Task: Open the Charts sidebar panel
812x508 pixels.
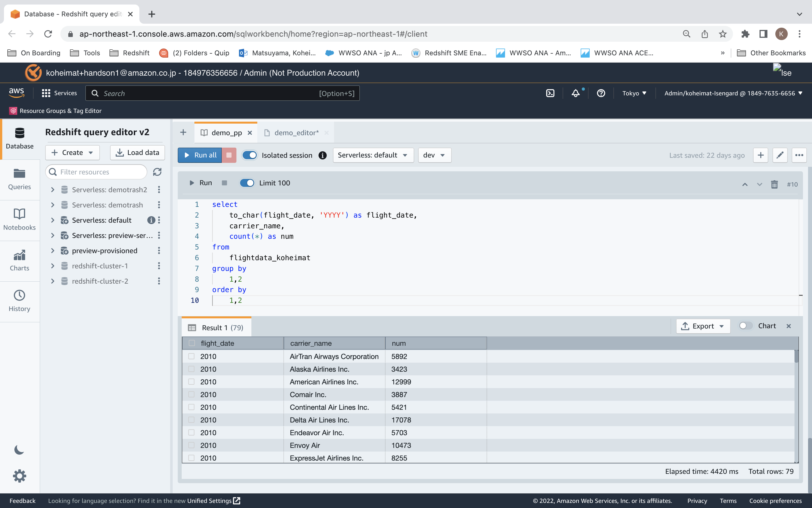Action: tap(19, 260)
